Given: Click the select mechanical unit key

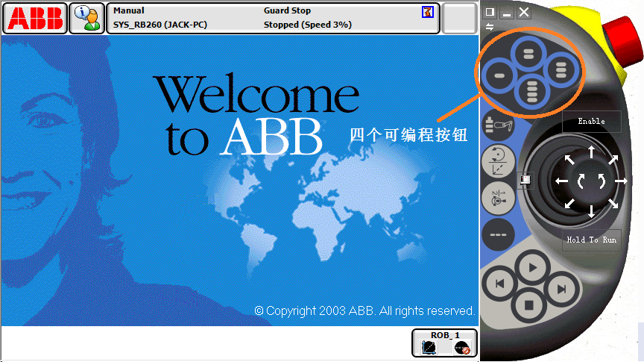Looking at the screenshot, I should pyautogui.click(x=498, y=124).
